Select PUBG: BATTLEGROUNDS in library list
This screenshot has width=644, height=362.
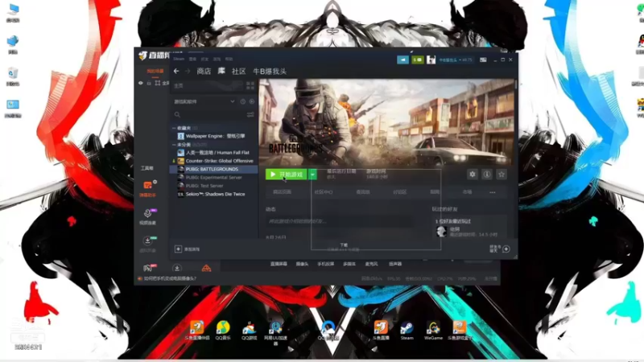tap(213, 169)
